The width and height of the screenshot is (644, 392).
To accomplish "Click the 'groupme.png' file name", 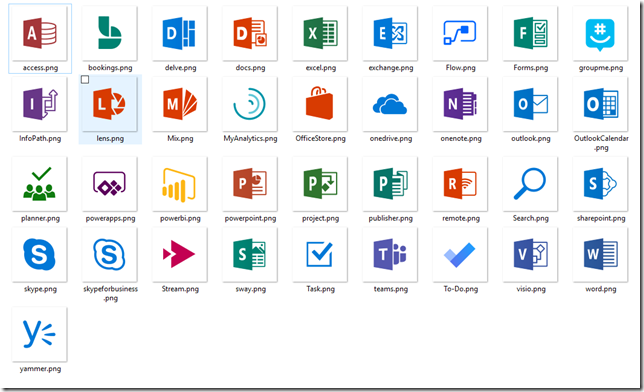I will click(x=601, y=68).
